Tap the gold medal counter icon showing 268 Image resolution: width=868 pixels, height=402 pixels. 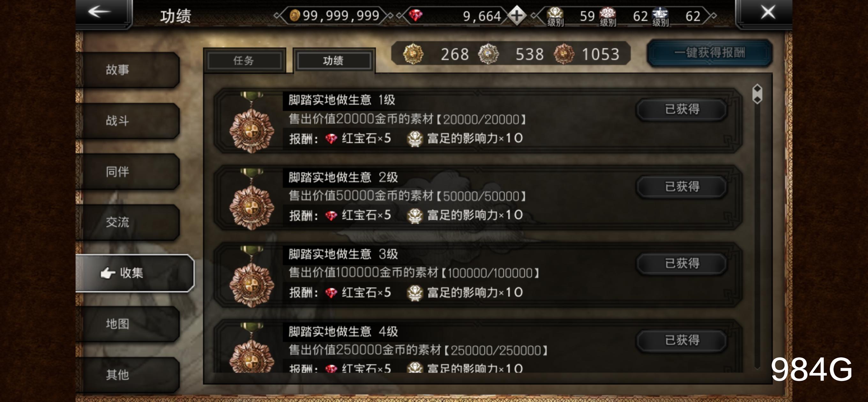[413, 54]
